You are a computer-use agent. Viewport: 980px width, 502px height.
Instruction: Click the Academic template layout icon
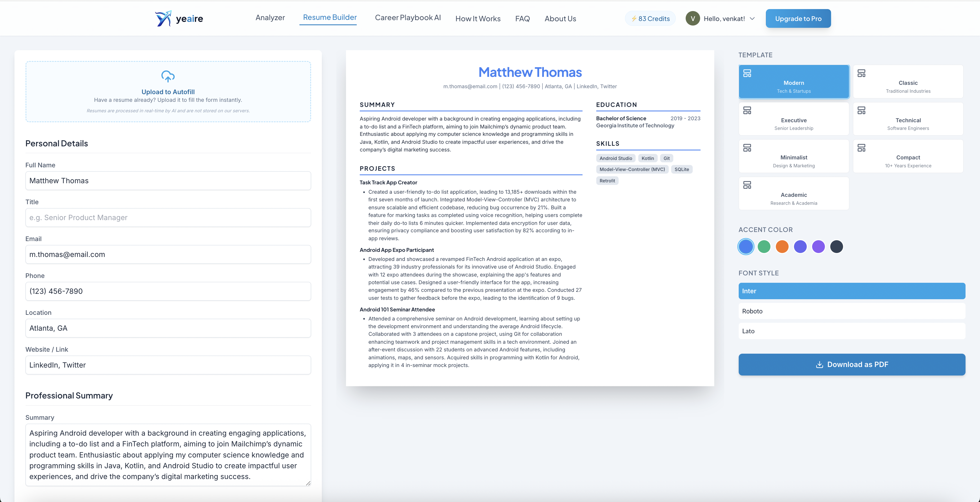click(x=747, y=185)
